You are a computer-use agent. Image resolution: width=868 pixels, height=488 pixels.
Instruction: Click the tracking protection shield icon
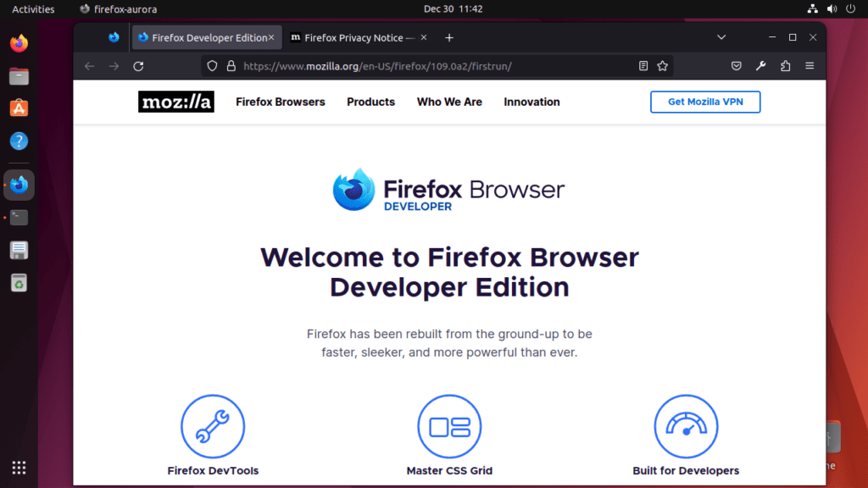tap(213, 66)
